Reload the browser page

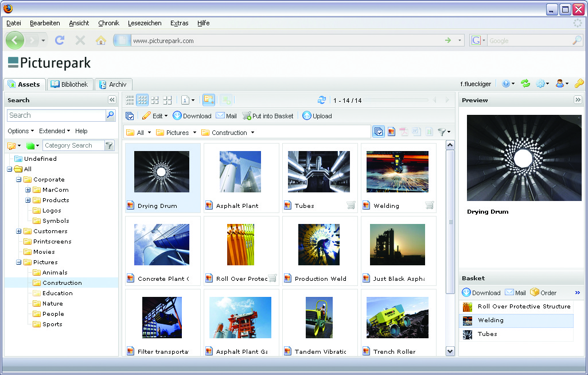tap(60, 40)
